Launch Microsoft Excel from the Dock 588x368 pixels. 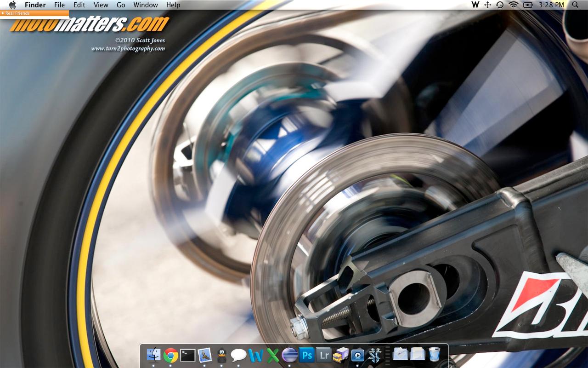(x=273, y=355)
